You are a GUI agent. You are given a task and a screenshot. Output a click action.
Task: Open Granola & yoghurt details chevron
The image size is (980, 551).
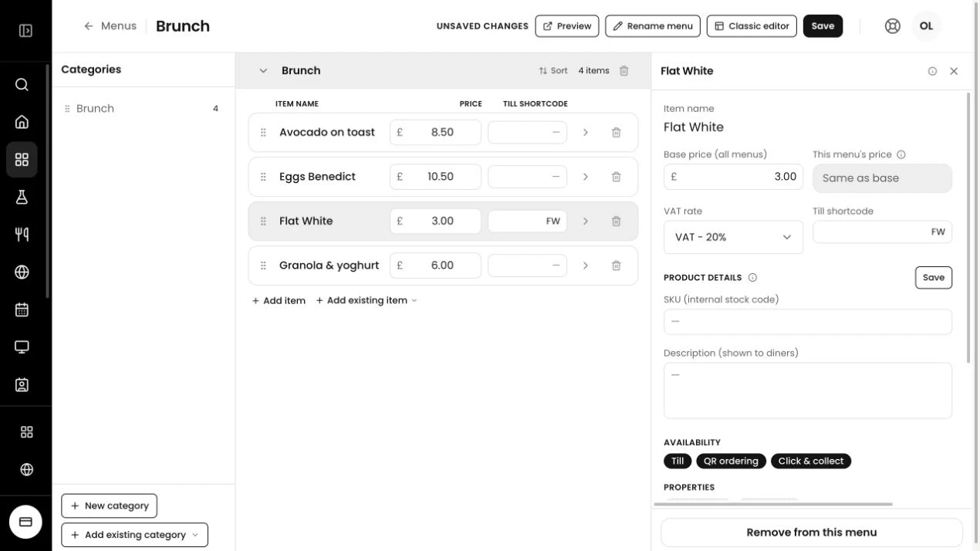pos(586,265)
